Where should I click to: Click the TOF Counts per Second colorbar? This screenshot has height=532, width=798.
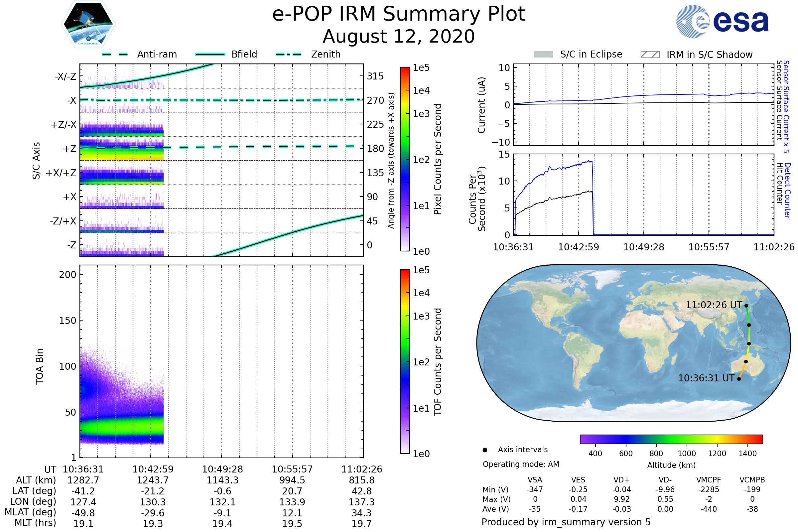(x=405, y=362)
